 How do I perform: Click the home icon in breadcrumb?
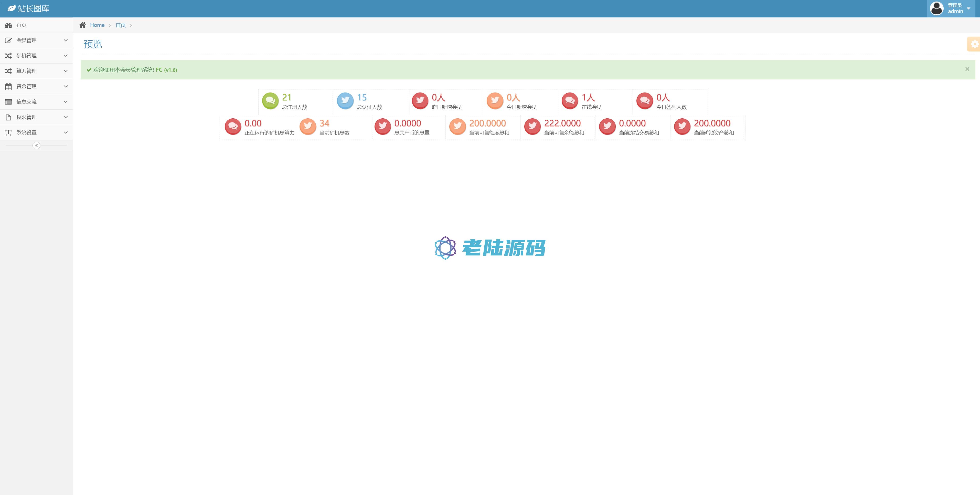tap(82, 25)
